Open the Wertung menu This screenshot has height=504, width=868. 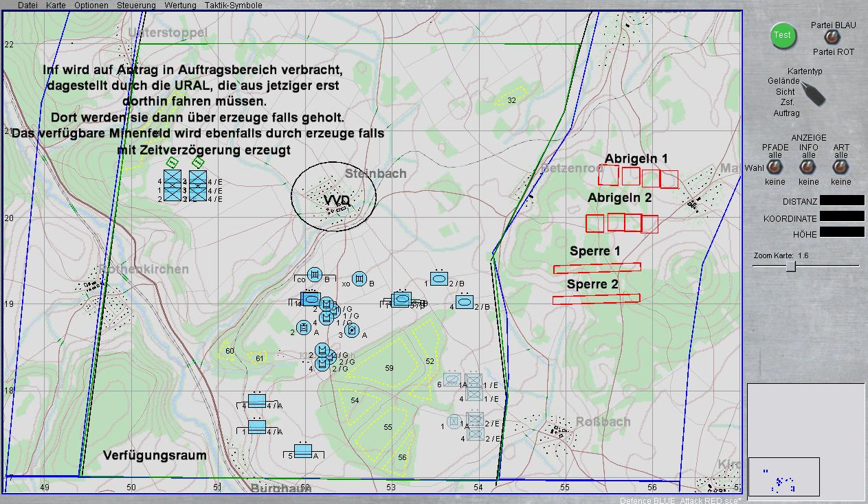[180, 5]
